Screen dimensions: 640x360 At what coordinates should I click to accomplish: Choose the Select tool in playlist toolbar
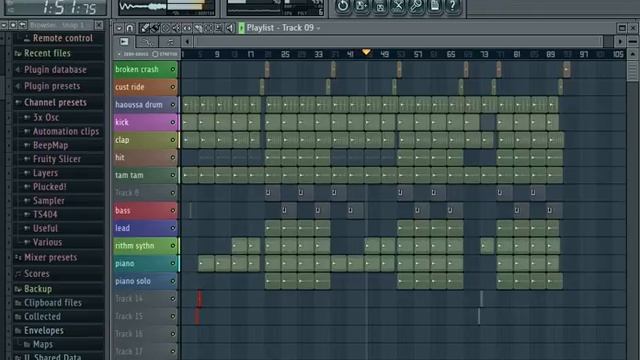pos(209,28)
